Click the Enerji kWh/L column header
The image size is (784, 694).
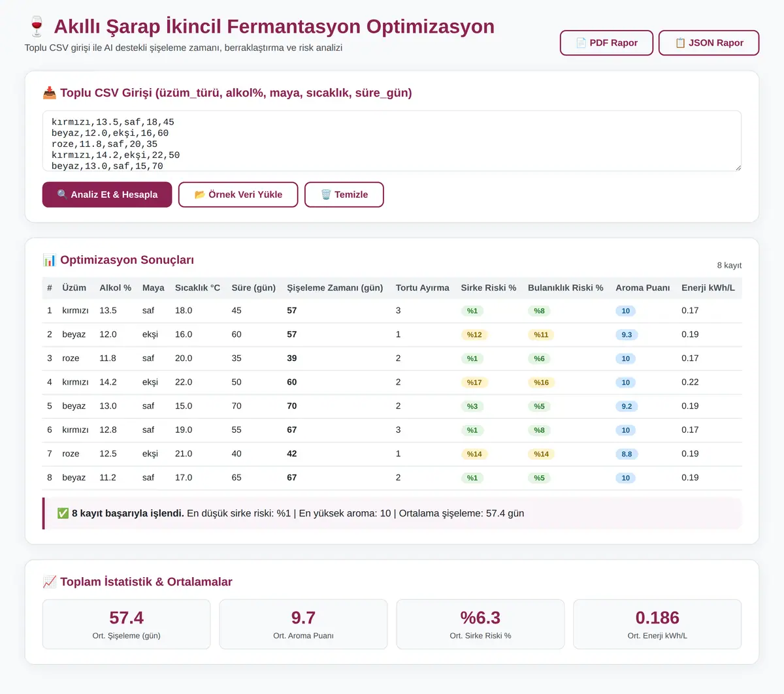click(x=708, y=288)
